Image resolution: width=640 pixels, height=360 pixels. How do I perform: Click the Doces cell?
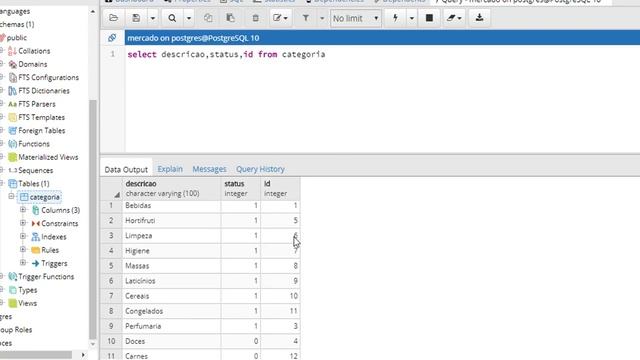(171, 341)
